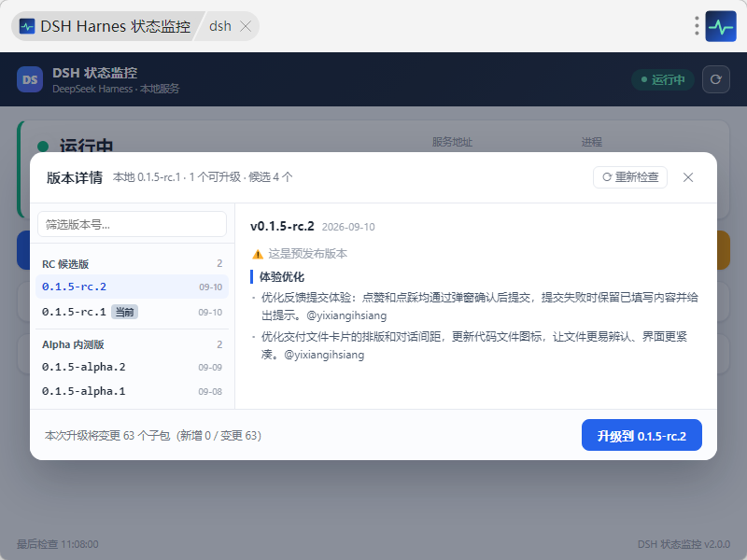Select version 0.1.5-alpha.1 in the list

[132, 391]
